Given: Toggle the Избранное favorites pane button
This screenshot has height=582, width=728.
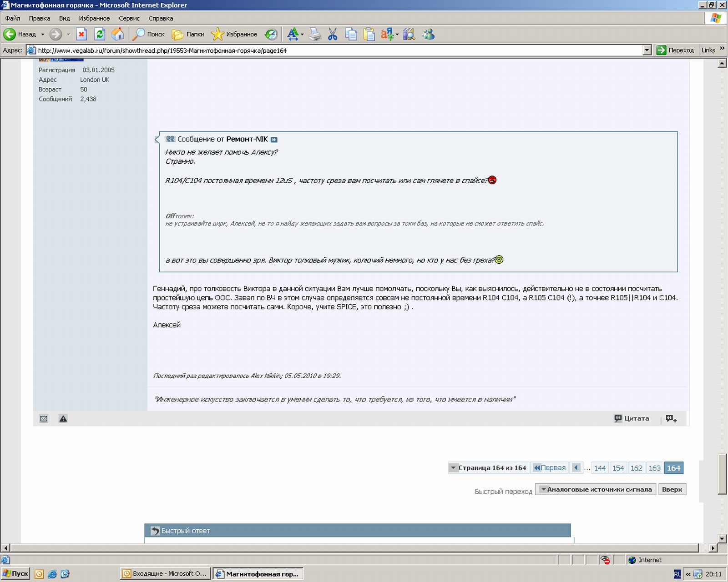Looking at the screenshot, I should pyautogui.click(x=234, y=34).
